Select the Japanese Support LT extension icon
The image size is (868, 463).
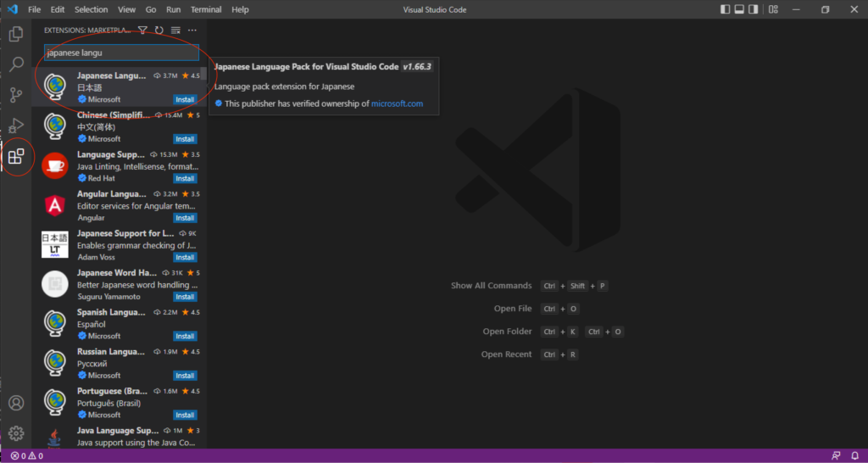tap(55, 245)
